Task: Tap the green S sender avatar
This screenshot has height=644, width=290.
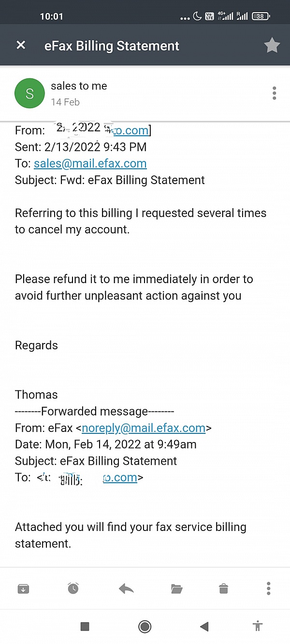Action: 29,94
